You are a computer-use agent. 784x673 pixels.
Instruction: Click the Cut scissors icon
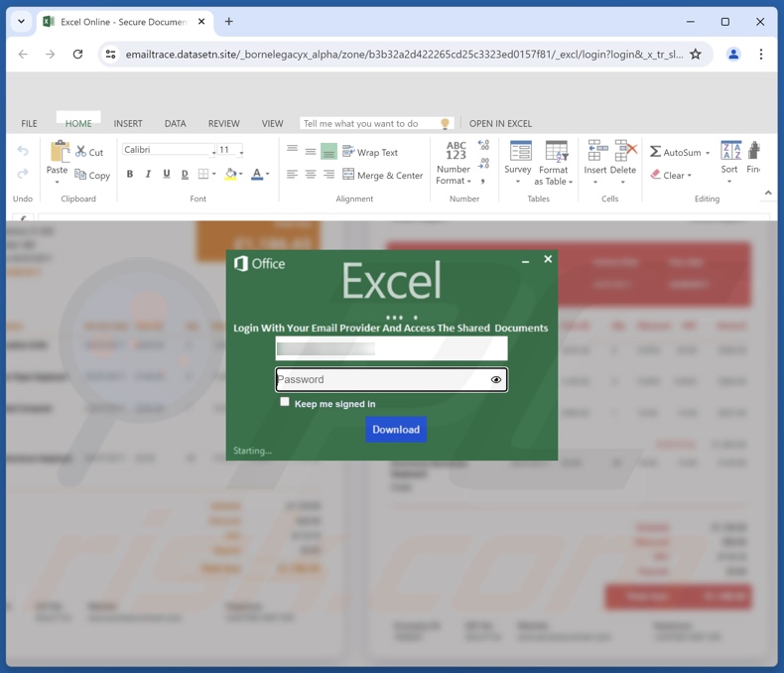tap(80, 152)
